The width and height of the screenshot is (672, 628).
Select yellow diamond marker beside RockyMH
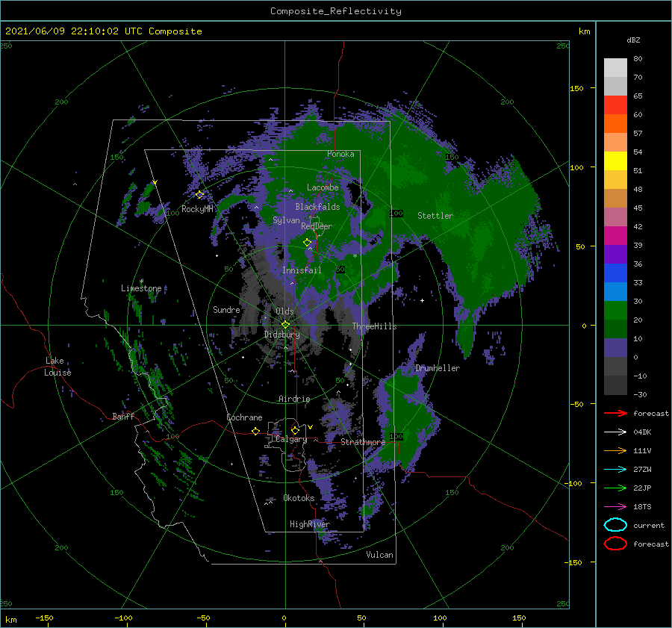click(x=199, y=195)
